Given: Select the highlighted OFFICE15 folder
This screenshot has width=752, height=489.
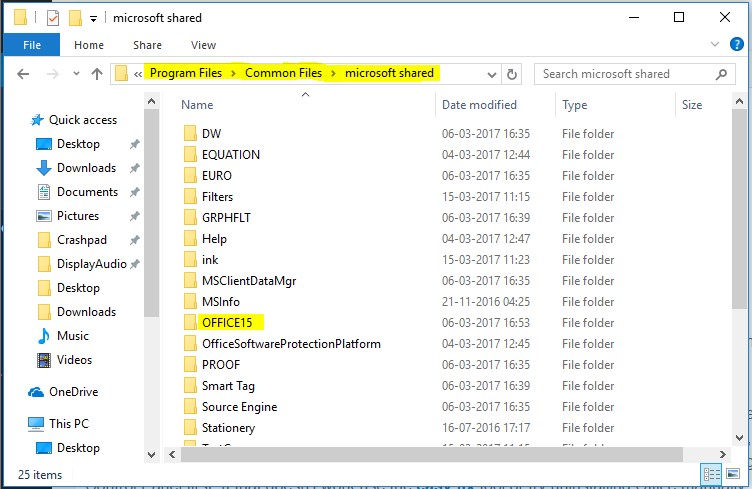Looking at the screenshot, I should point(227,323).
